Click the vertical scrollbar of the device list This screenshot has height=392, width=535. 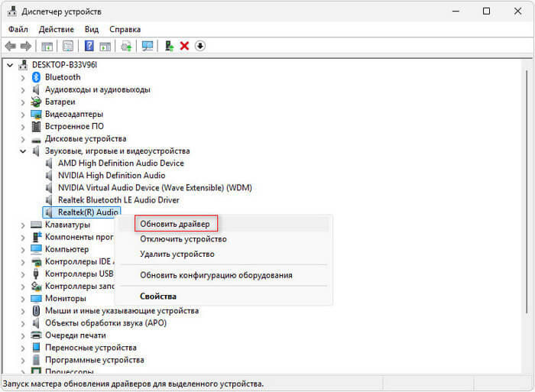tap(527, 191)
